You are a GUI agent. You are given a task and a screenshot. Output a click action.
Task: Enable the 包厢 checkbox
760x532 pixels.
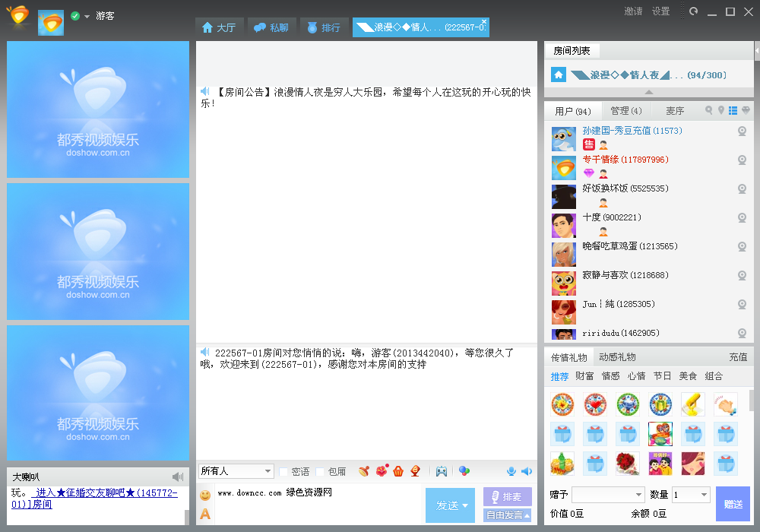point(321,471)
